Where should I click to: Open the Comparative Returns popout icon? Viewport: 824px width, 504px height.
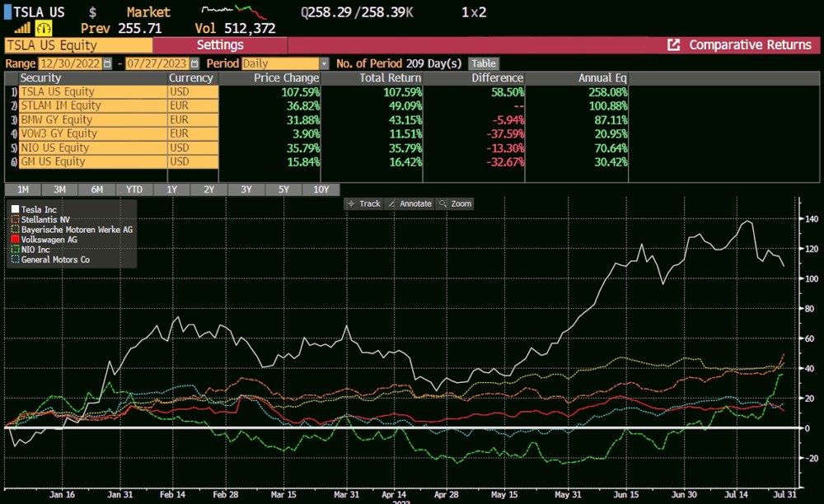coord(673,45)
